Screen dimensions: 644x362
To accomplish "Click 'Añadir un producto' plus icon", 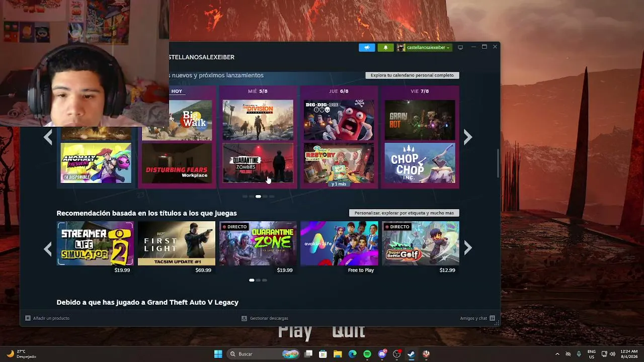I will pyautogui.click(x=28, y=318).
